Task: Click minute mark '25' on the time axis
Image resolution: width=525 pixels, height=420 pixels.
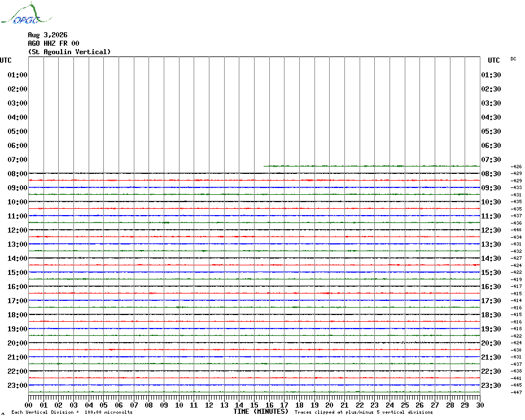Action: pyautogui.click(x=405, y=405)
